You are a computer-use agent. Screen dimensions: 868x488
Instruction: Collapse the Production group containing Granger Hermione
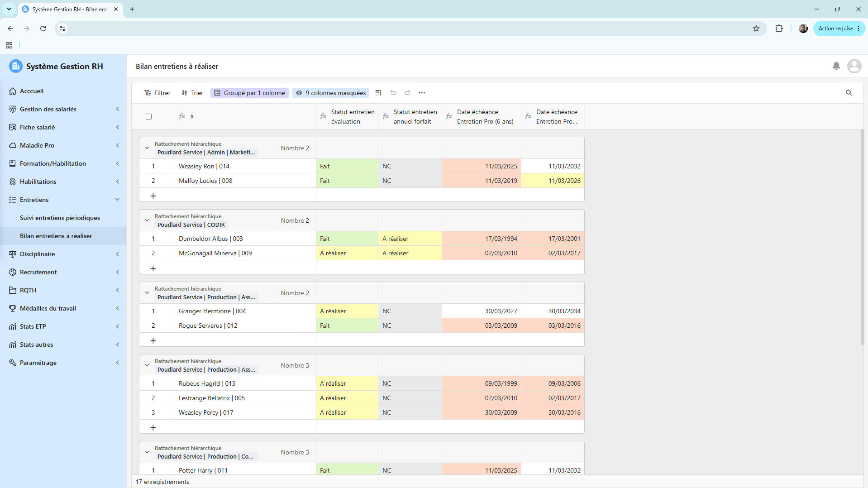pos(147,293)
